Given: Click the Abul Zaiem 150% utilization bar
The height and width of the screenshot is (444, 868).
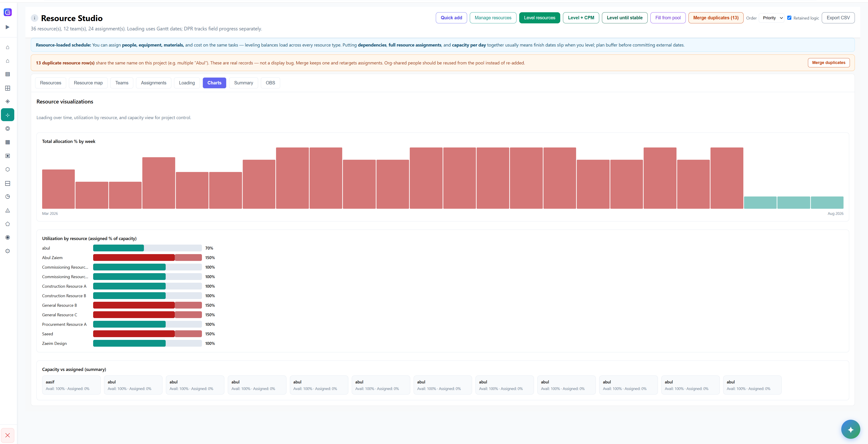Looking at the screenshot, I should [147, 258].
